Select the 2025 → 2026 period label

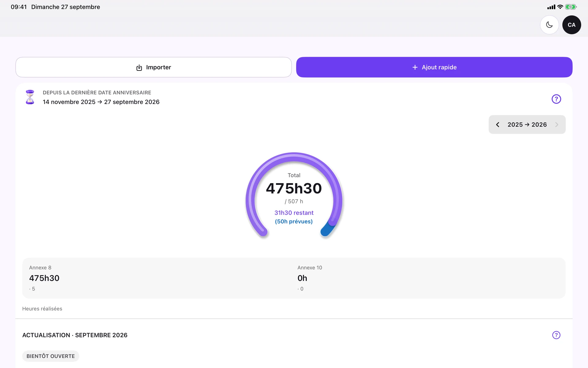pyautogui.click(x=527, y=125)
